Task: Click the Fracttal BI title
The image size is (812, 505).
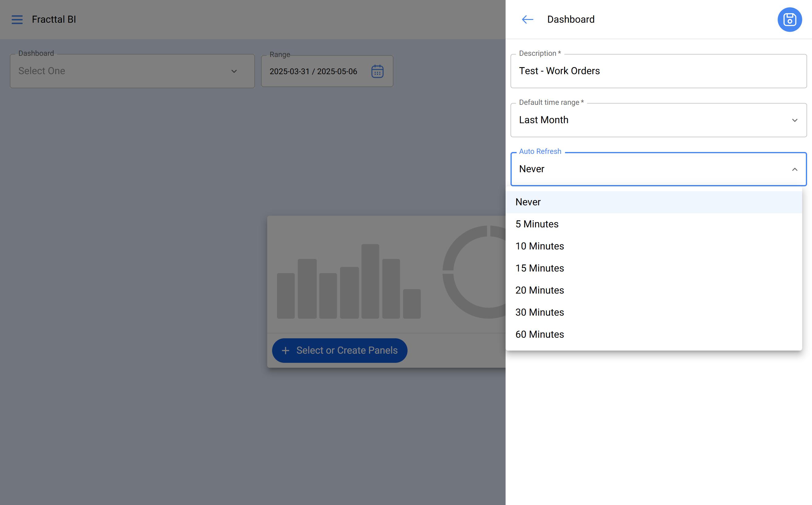Action: pyautogui.click(x=54, y=19)
